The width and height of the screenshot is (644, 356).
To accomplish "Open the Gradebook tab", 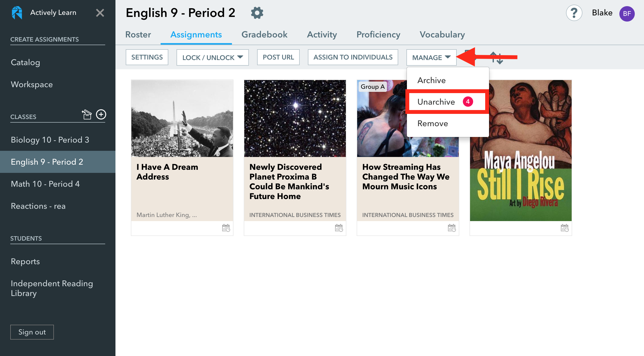I will [x=264, y=35].
